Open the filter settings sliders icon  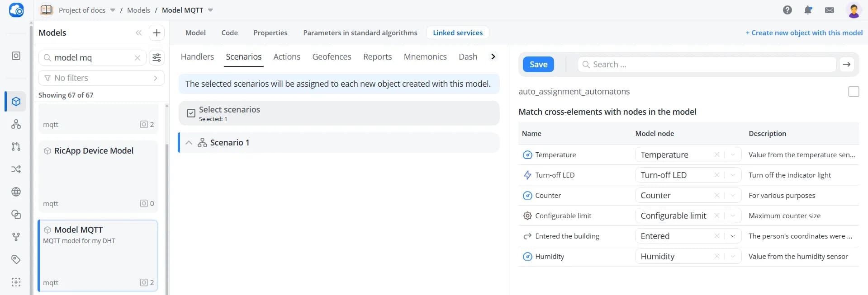coord(157,57)
